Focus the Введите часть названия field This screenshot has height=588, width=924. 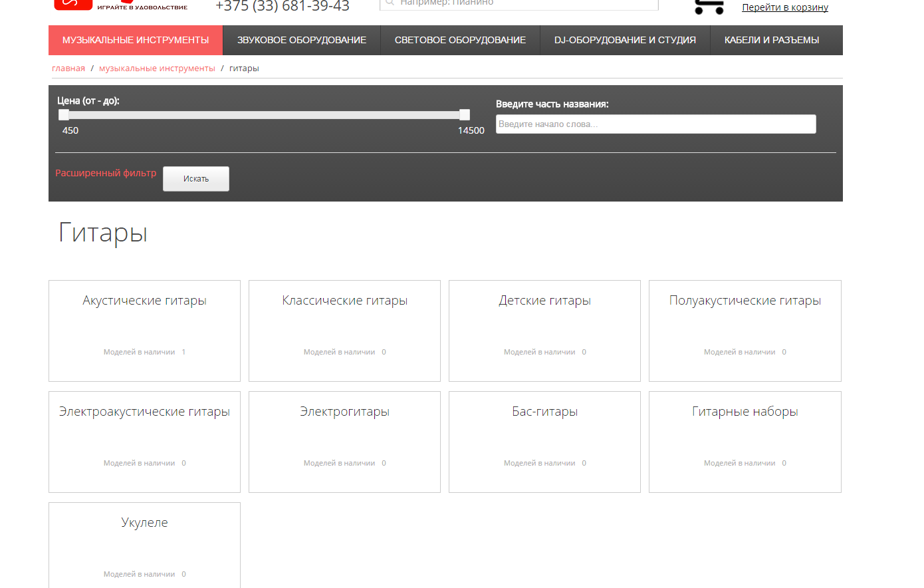coord(655,124)
